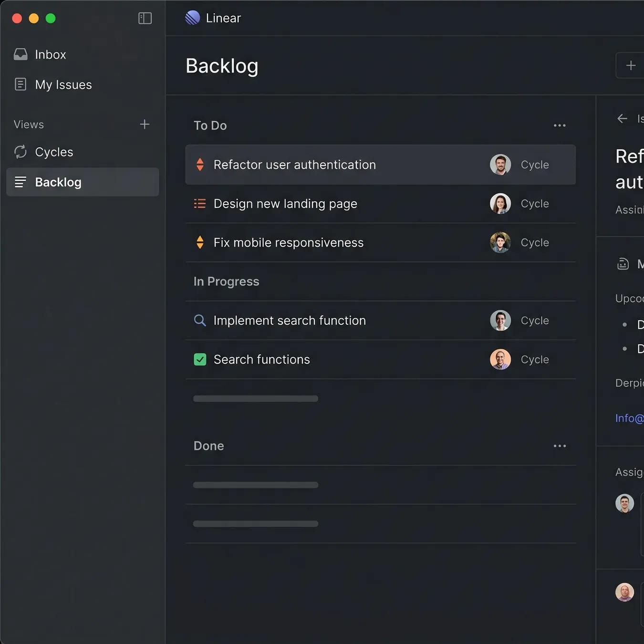
Task: Click Cycle label on Fix mobile responsiveness
Action: pos(535,242)
